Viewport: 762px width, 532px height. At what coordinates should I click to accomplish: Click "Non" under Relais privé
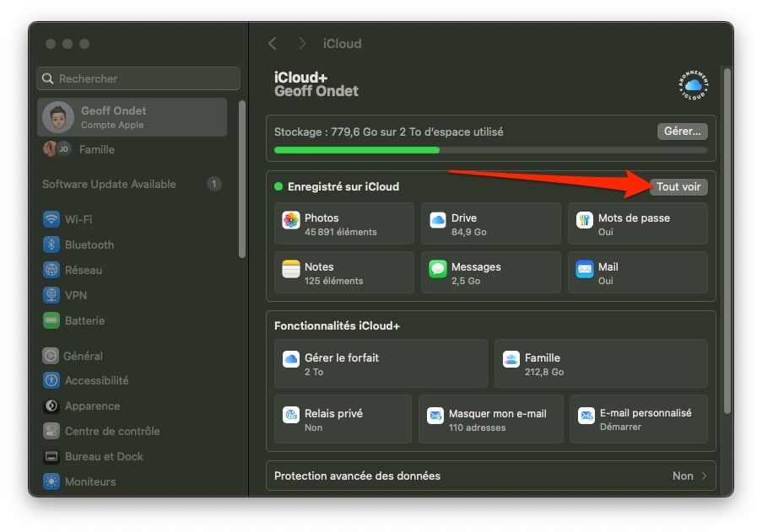[313, 427]
